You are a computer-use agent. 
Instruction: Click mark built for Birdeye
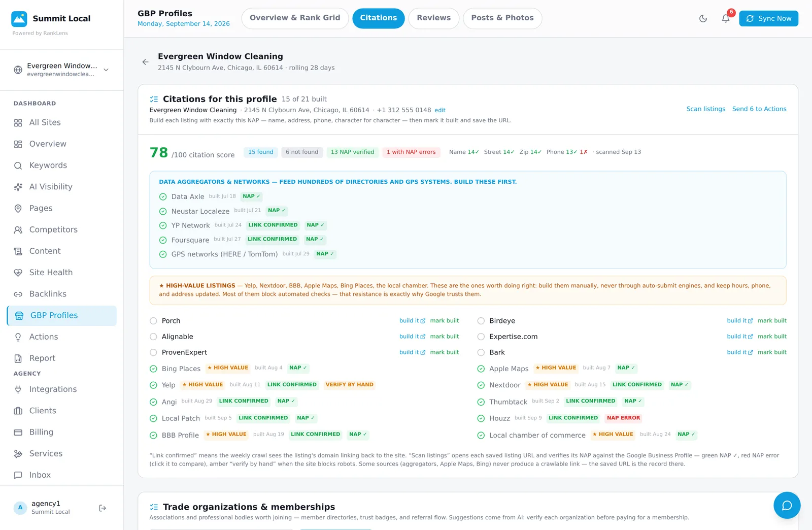point(772,321)
